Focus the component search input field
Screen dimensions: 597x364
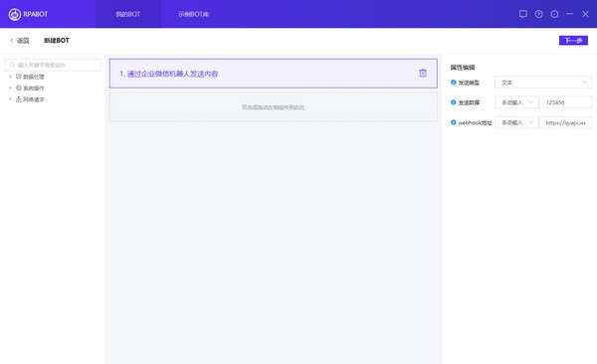[x=53, y=65]
